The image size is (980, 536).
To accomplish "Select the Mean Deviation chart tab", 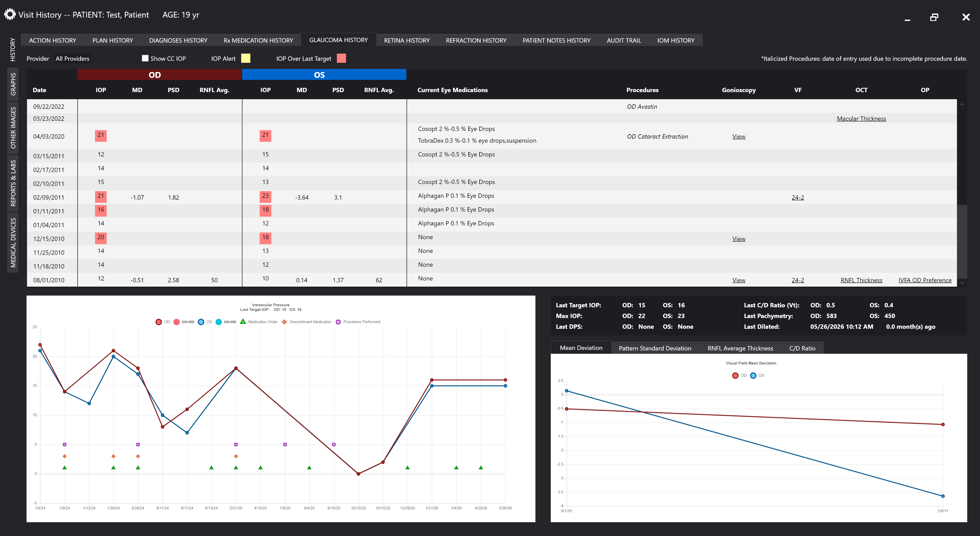I will pyautogui.click(x=581, y=348).
